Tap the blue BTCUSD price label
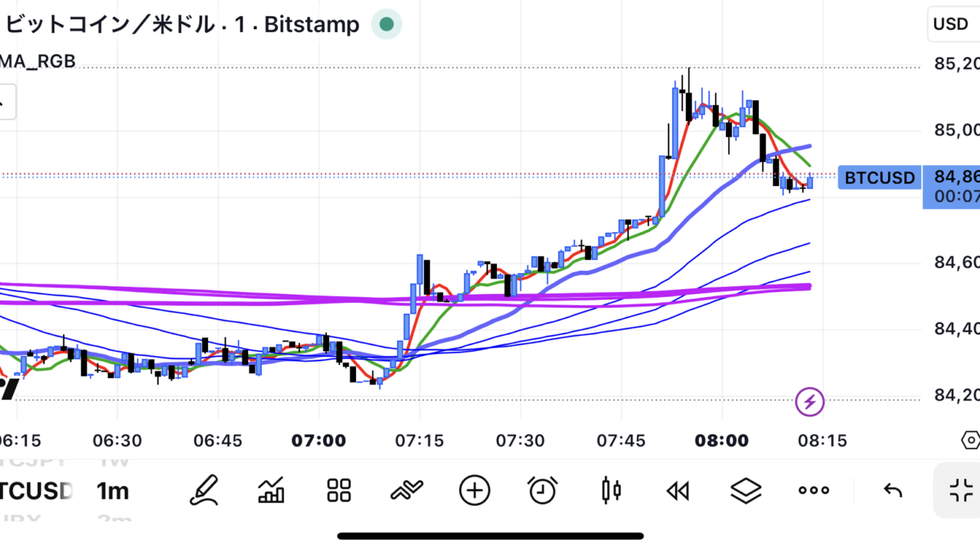This screenshot has width=980, height=551. (x=880, y=178)
